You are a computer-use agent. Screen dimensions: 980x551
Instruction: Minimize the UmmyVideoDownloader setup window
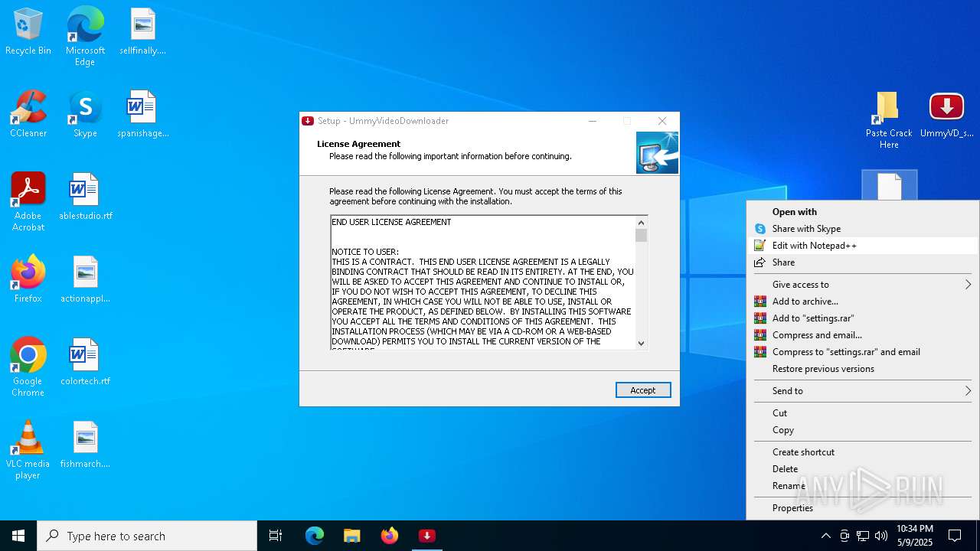click(593, 121)
